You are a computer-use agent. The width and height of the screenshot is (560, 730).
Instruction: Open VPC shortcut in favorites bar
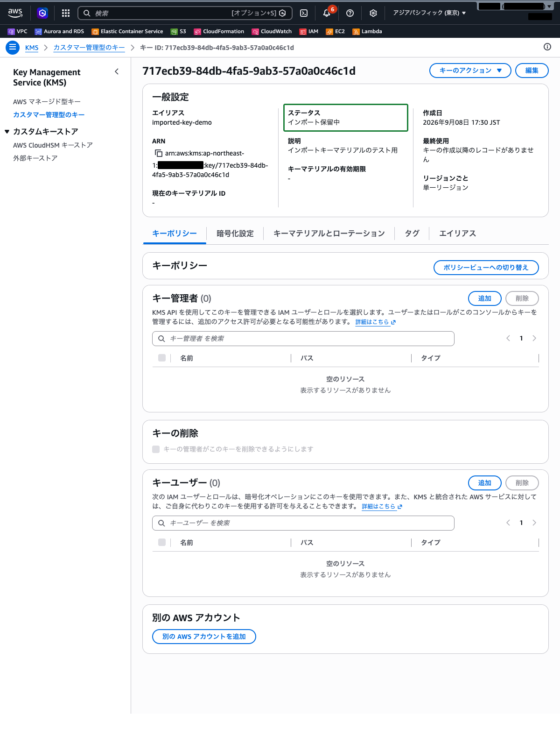pyautogui.click(x=18, y=31)
